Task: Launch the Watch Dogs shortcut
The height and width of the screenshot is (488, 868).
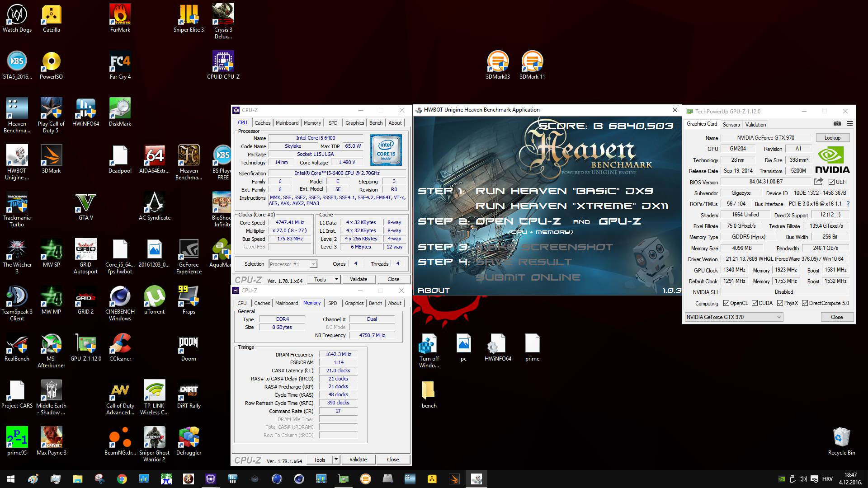Action: point(17,18)
